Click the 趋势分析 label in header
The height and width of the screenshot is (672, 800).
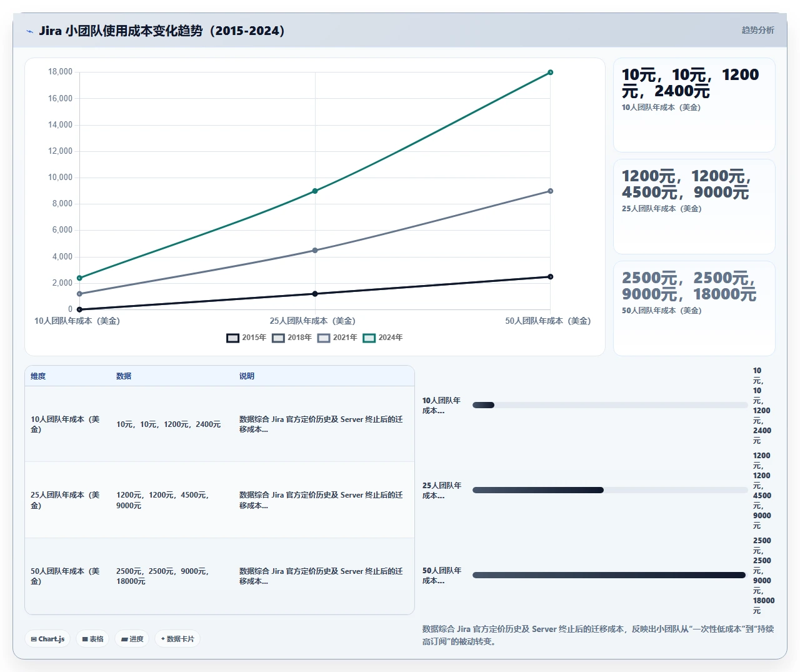pyautogui.click(x=757, y=30)
